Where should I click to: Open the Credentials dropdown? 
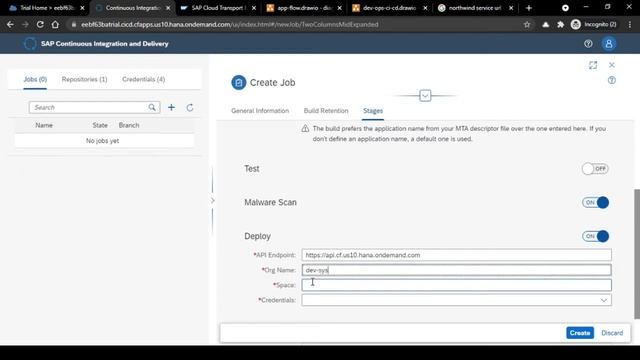pos(604,300)
